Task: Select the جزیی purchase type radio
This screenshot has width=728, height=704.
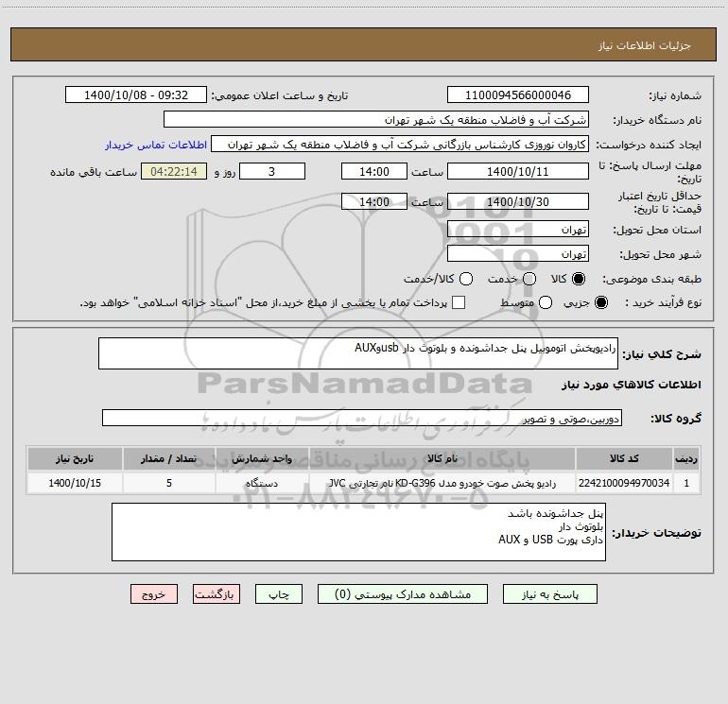Action: (600, 302)
